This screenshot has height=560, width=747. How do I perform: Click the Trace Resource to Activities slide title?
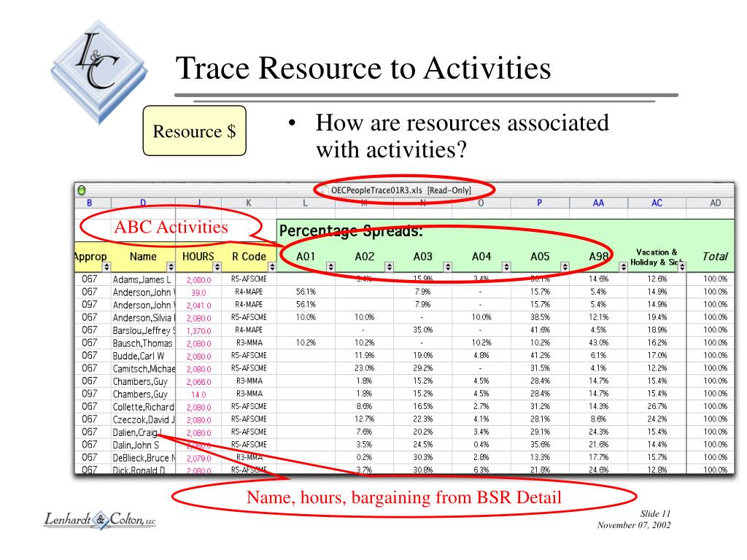[x=363, y=68]
